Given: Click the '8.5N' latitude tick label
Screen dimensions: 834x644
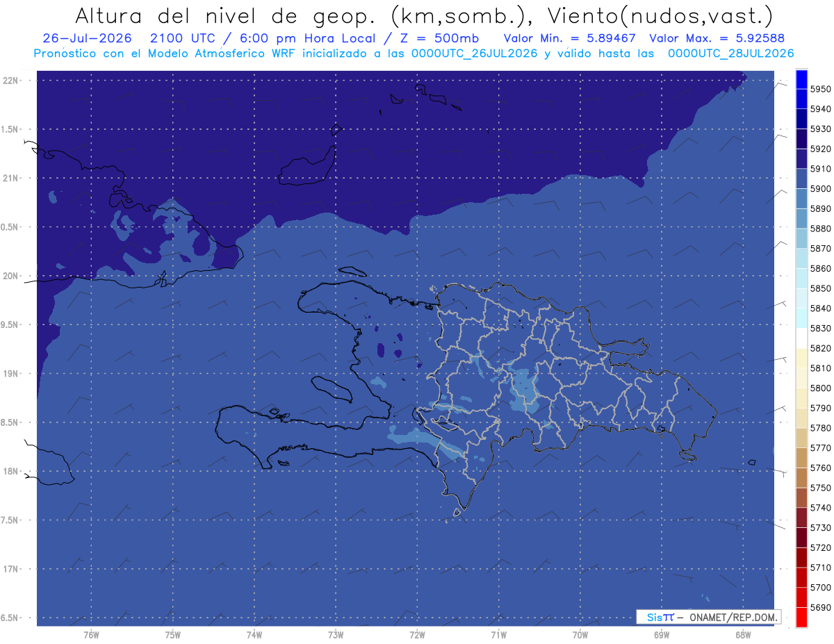Looking at the screenshot, I should (x=10, y=422).
